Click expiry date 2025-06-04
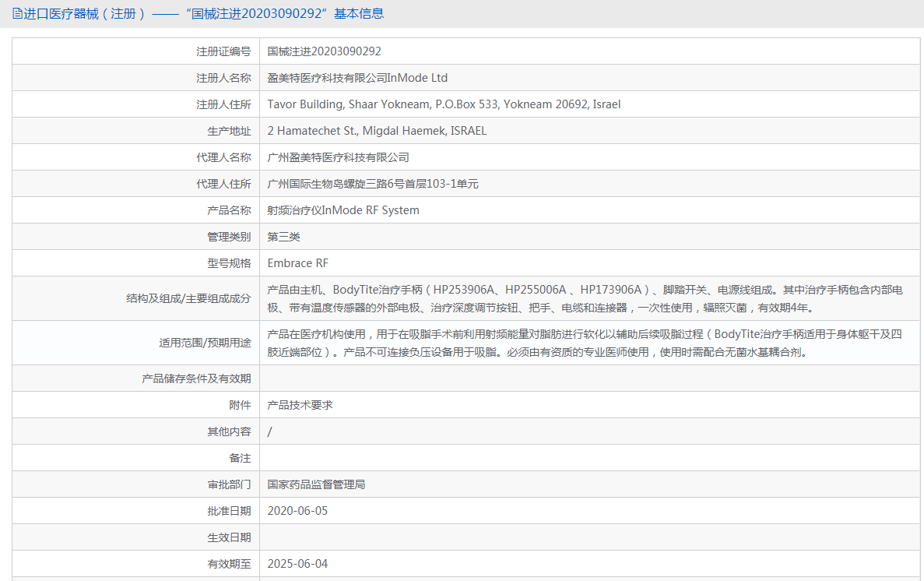This screenshot has width=924, height=581. [297, 564]
